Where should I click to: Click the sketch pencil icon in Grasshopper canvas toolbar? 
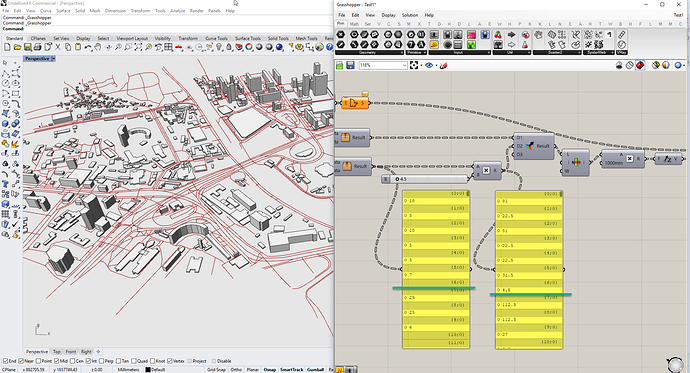click(x=444, y=66)
